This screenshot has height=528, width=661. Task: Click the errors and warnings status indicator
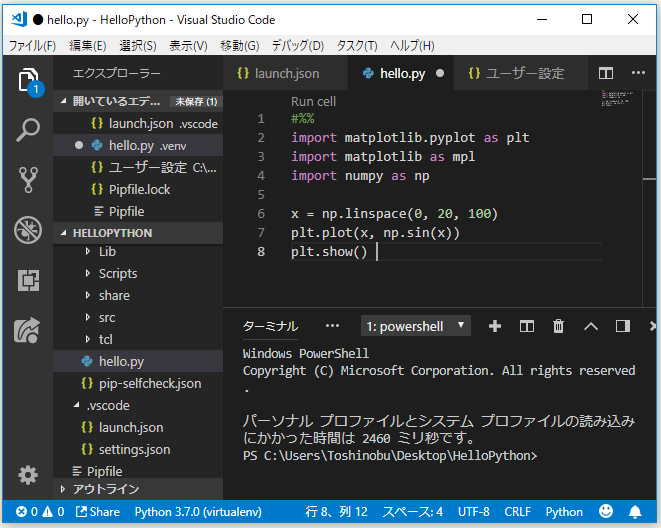tap(40, 512)
